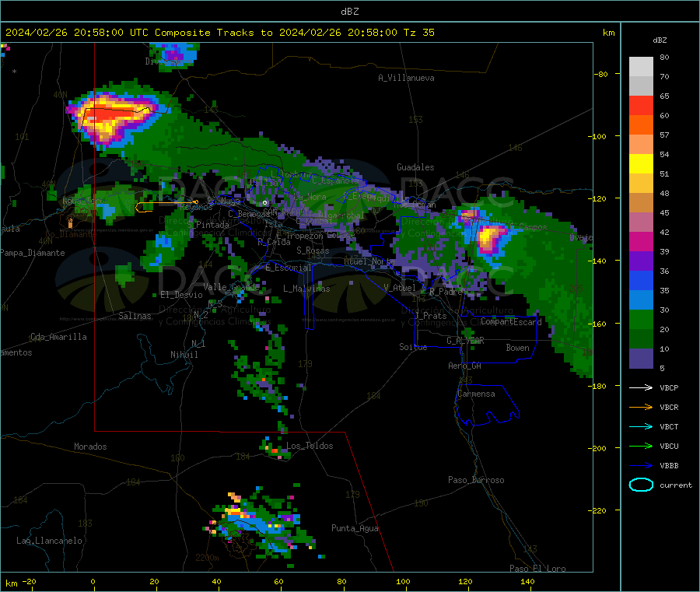Image resolution: width=700 pixels, height=592 pixels.
Task: Click the Paso_El_Loro map label
Action: point(537,569)
